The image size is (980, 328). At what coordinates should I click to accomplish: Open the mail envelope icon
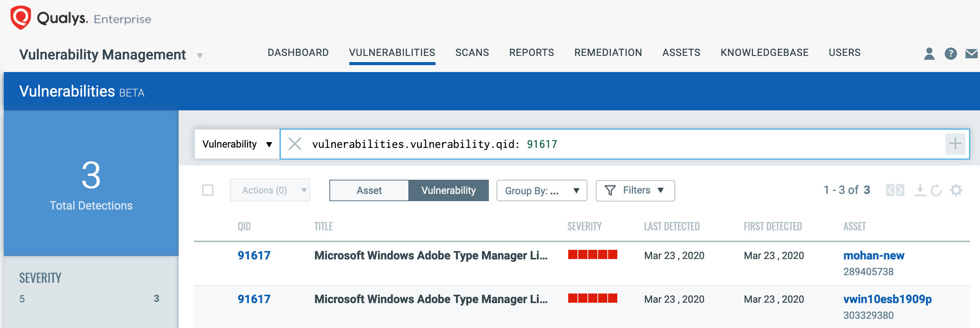971,53
